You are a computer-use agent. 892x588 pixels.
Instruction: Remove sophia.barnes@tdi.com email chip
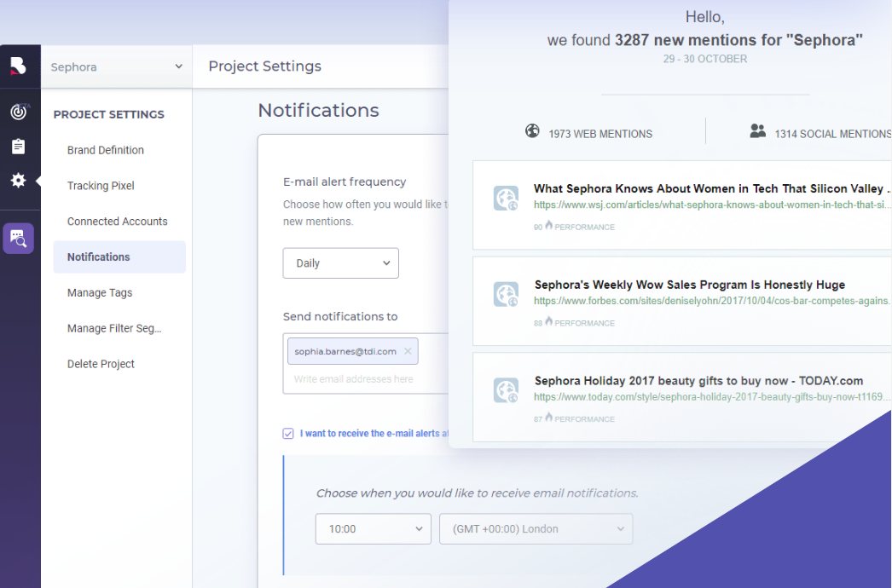408,351
